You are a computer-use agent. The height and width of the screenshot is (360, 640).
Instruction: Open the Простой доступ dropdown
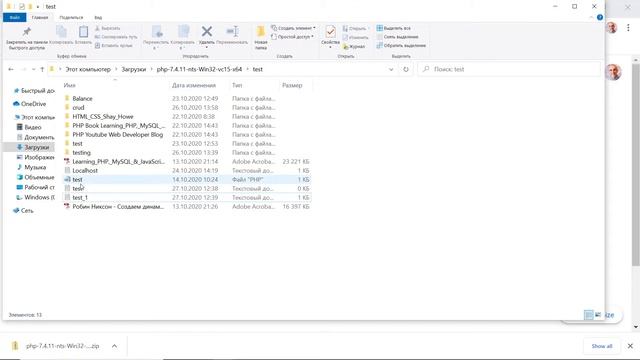pyautogui.click(x=292, y=37)
